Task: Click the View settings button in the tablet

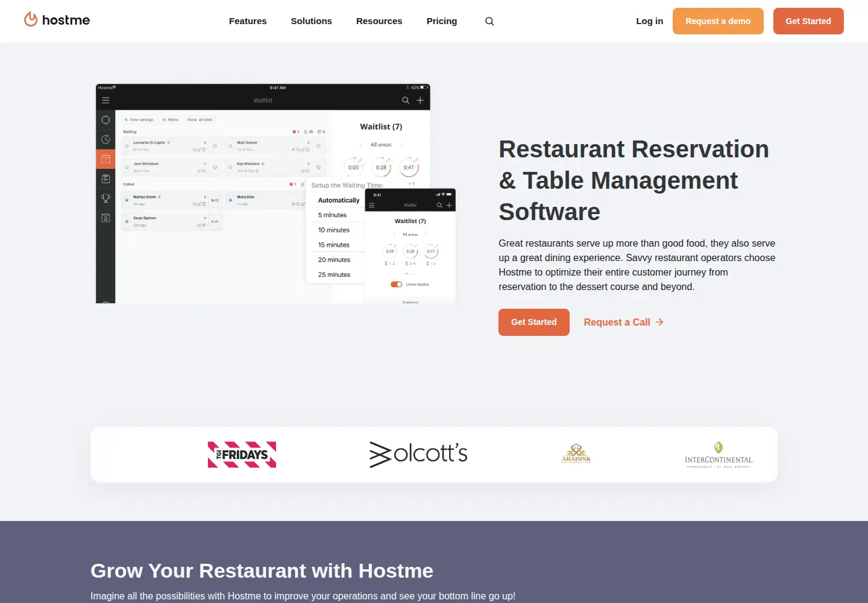Action: coord(139,120)
